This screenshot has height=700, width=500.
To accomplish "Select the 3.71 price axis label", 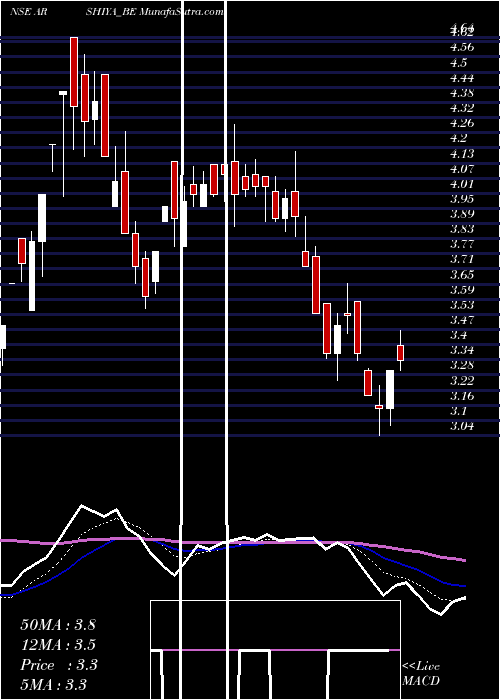I will point(462,259).
